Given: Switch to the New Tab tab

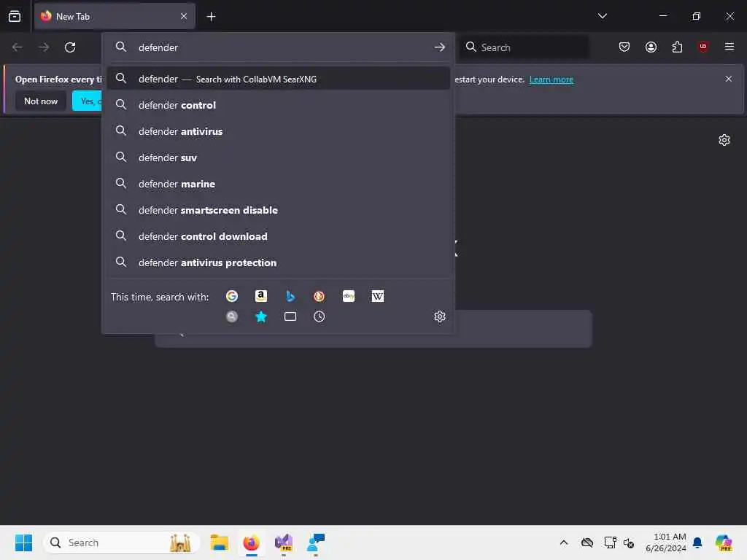Looking at the screenshot, I should [x=115, y=16].
